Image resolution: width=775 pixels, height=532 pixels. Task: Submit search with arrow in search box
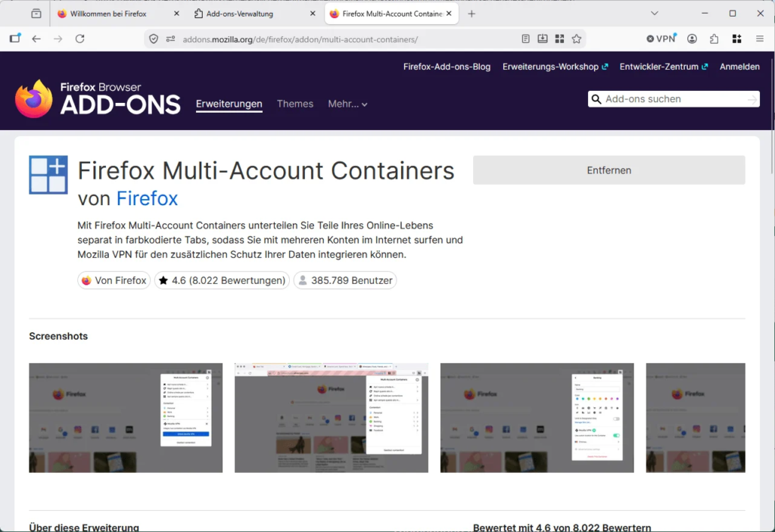tap(752, 99)
